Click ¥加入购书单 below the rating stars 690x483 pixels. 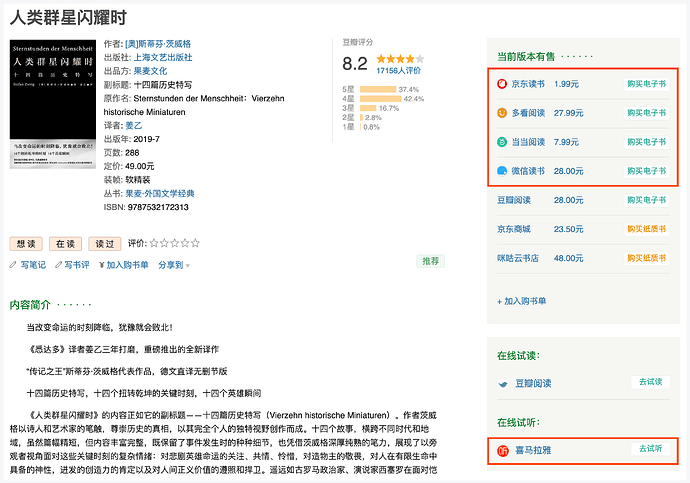(124, 265)
